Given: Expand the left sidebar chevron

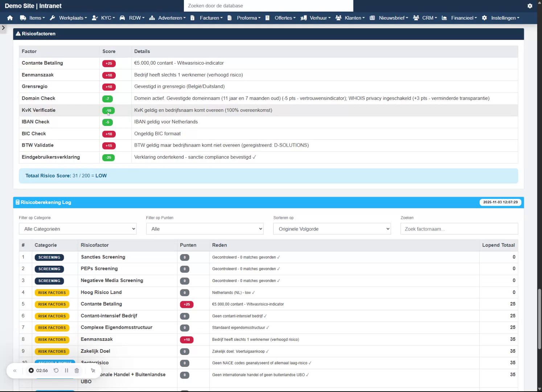Looking at the screenshot, I should click(x=3, y=28).
